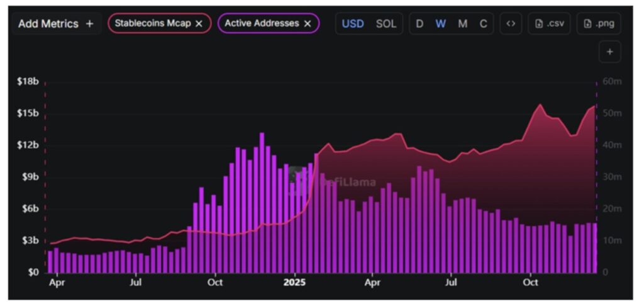The image size is (644, 306).
Task: Select the C cumulative option
Action: [x=483, y=23]
